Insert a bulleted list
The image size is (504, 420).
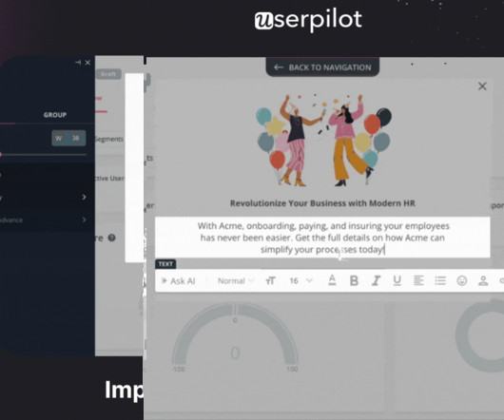click(x=440, y=281)
